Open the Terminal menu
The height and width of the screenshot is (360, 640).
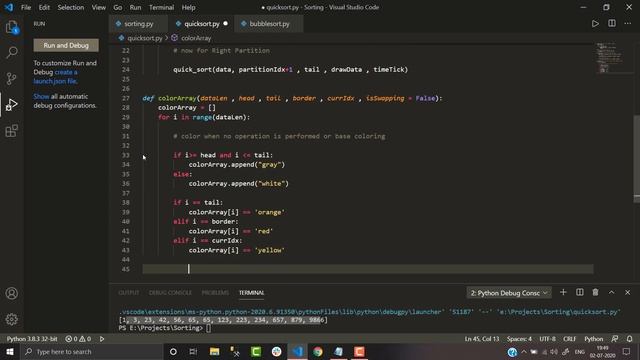161,7
